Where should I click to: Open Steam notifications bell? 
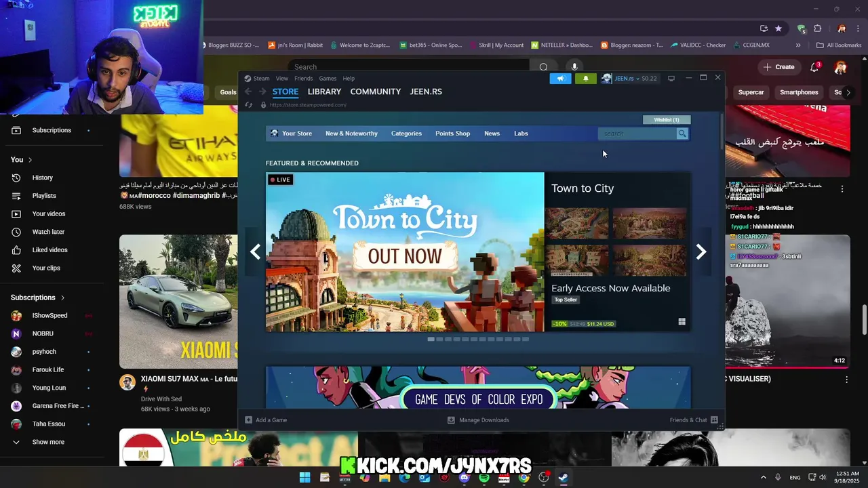[586, 79]
